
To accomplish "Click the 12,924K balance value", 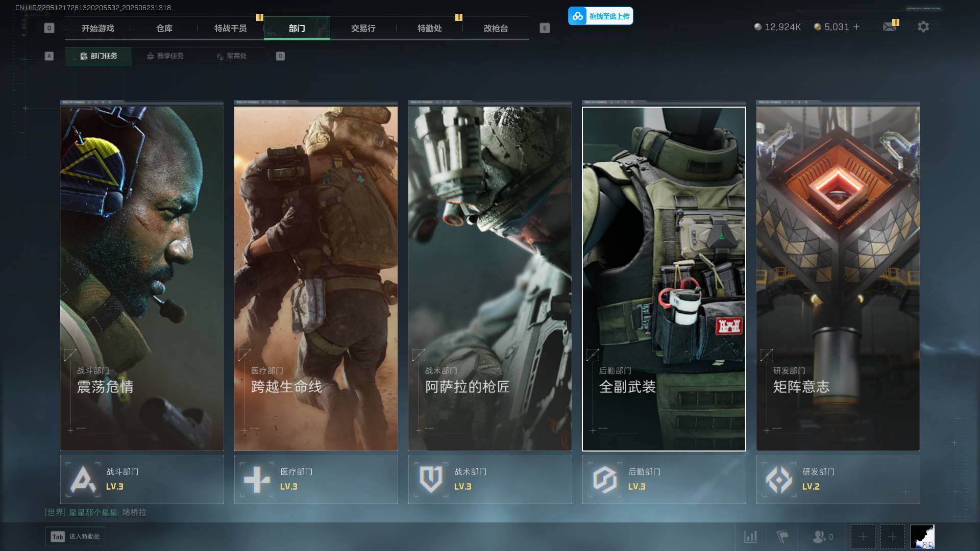I will pyautogui.click(x=782, y=27).
